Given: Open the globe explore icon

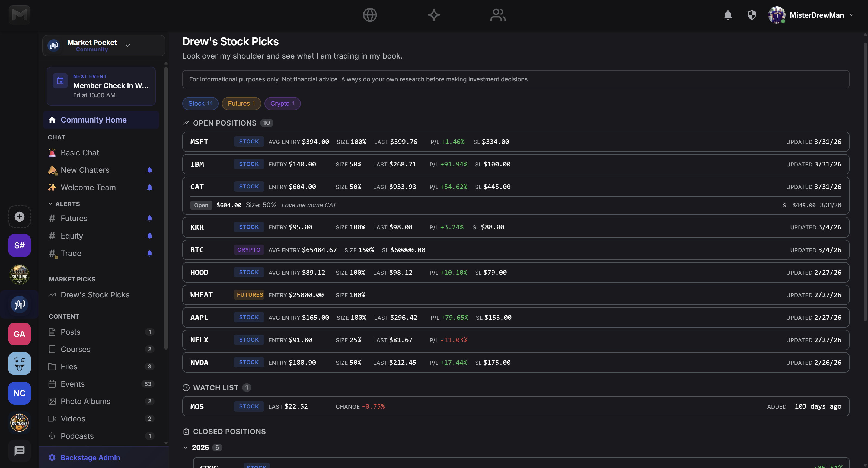Looking at the screenshot, I should point(370,15).
